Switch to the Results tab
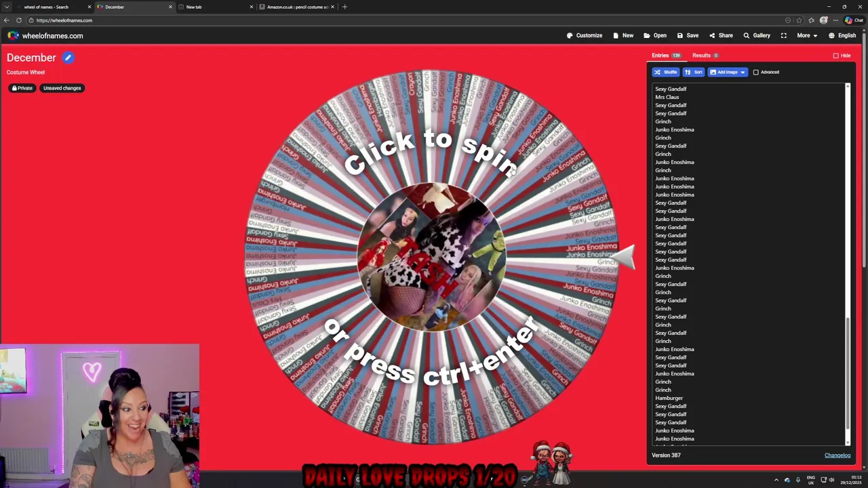 705,56
